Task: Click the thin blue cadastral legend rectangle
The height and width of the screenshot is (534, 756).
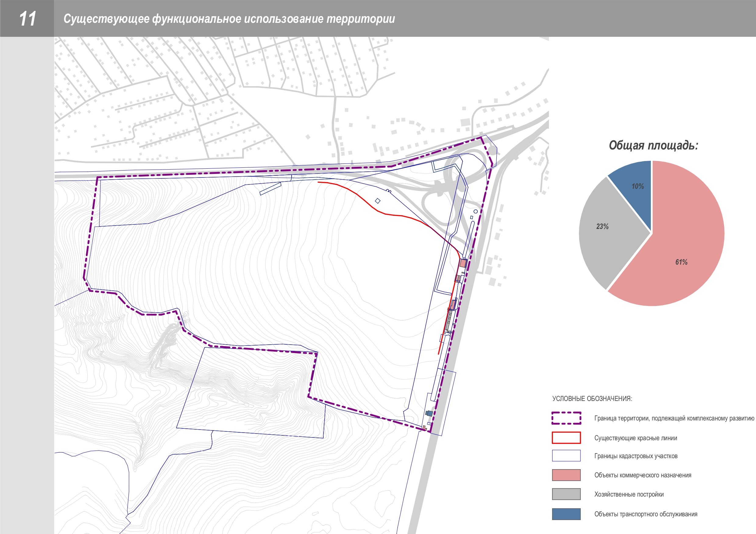Action: (x=566, y=456)
